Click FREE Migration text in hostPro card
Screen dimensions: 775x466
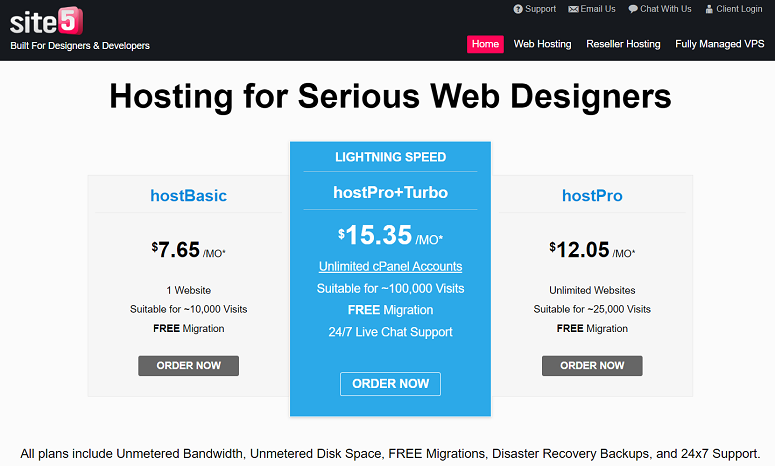click(592, 329)
